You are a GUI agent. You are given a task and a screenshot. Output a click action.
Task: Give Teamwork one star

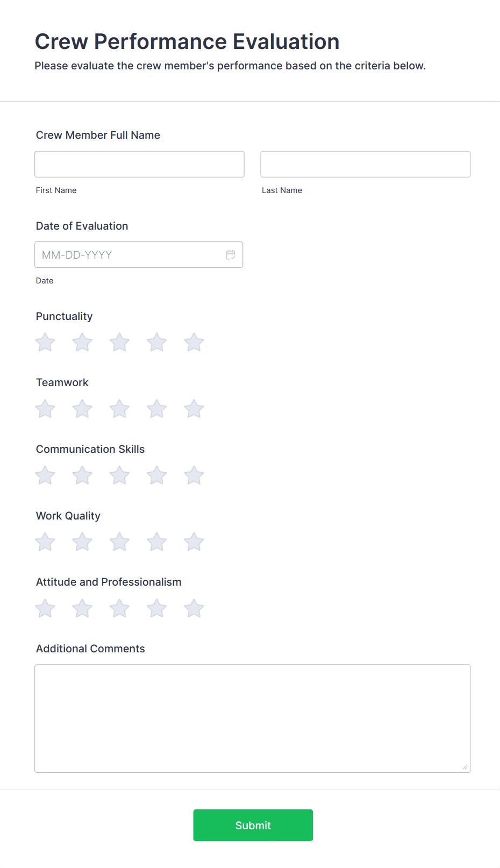pyautogui.click(x=45, y=409)
